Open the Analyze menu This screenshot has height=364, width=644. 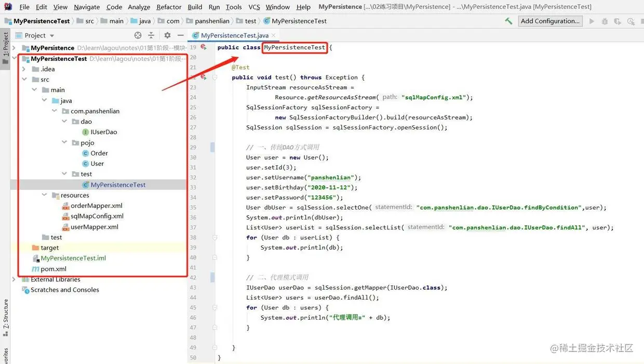tap(139, 7)
